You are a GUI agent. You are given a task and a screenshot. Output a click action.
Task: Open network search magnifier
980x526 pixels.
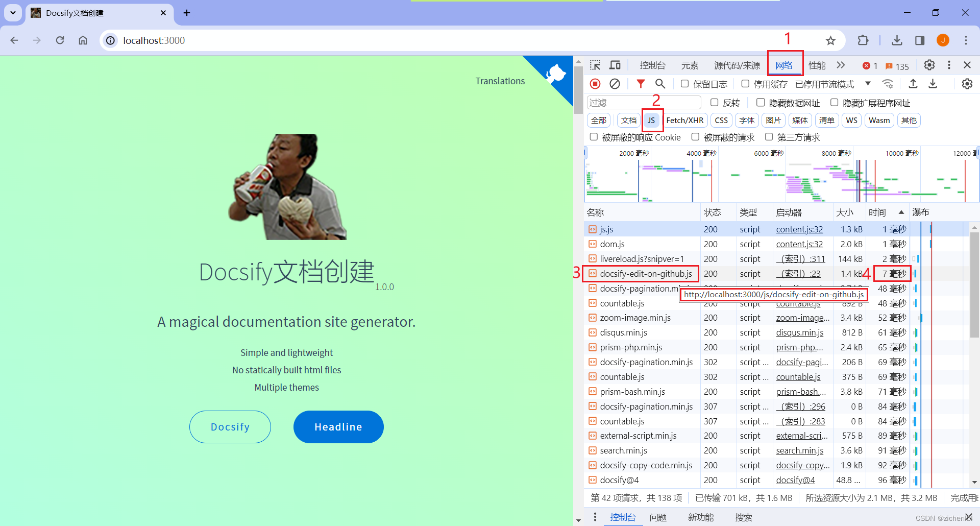[660, 84]
